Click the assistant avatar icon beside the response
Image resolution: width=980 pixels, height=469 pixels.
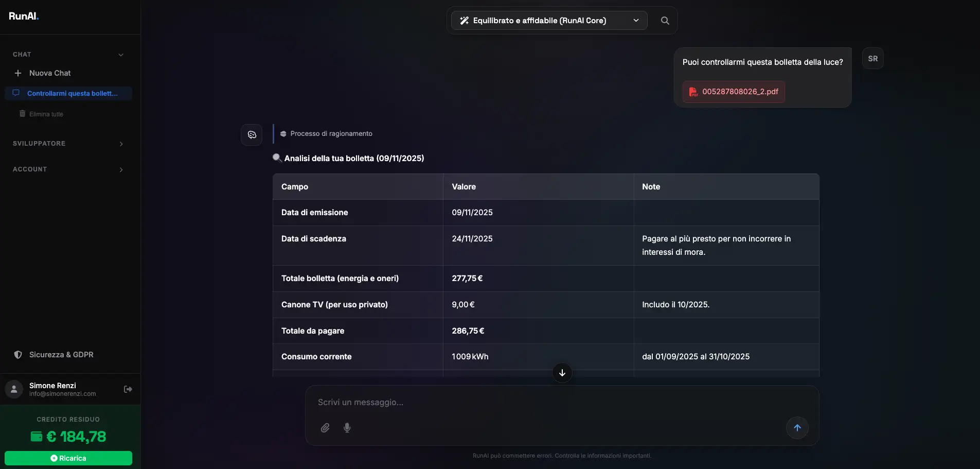coord(252,135)
